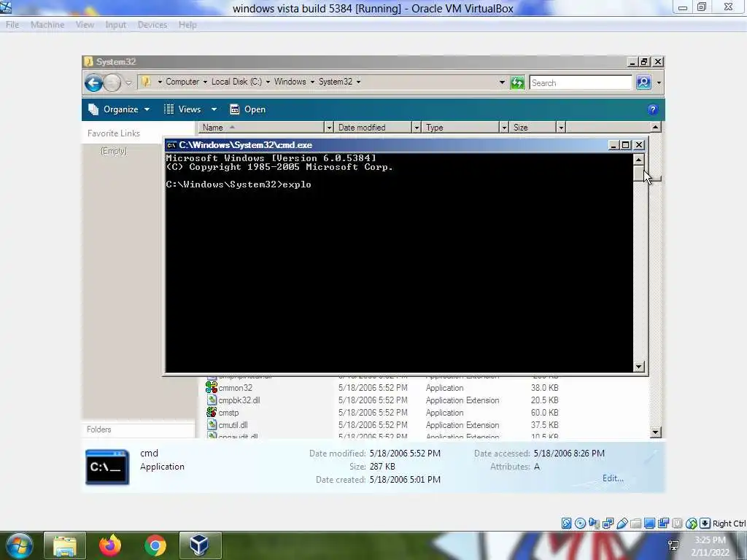The image size is (747, 560).
Task: Click the green Refresh icon
Action: coord(517,82)
